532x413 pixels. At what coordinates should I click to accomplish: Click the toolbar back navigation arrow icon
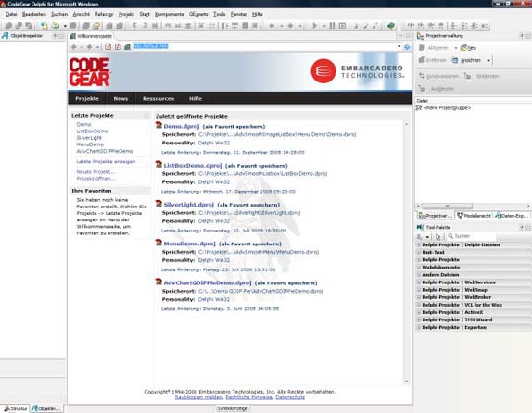272,25
